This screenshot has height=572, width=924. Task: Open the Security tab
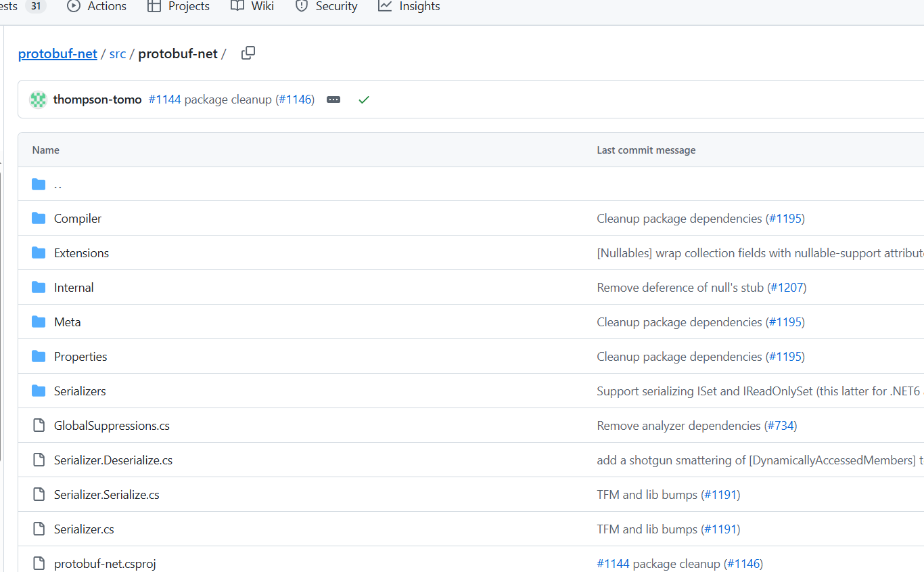[326, 6]
